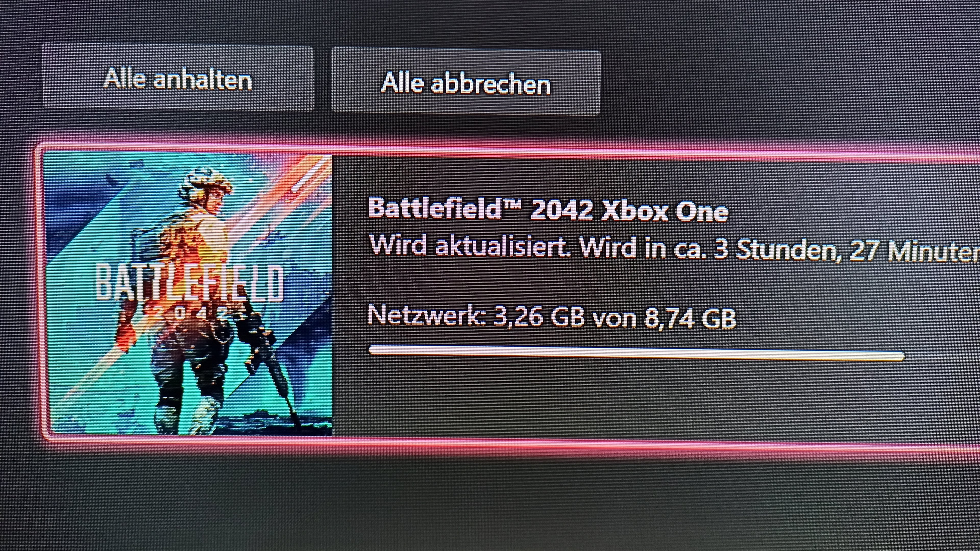Click the BATTLEFIELD logo text on cover

pos(189,282)
